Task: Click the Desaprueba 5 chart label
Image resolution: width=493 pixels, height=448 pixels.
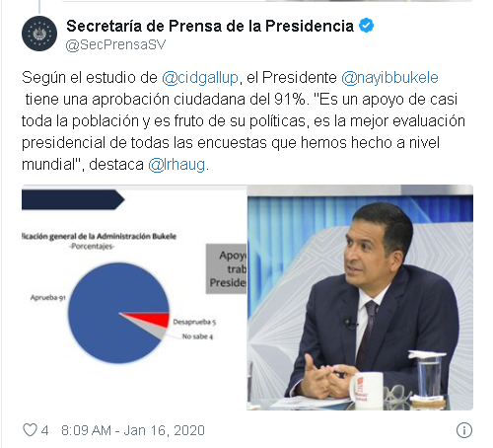Action: tap(194, 322)
